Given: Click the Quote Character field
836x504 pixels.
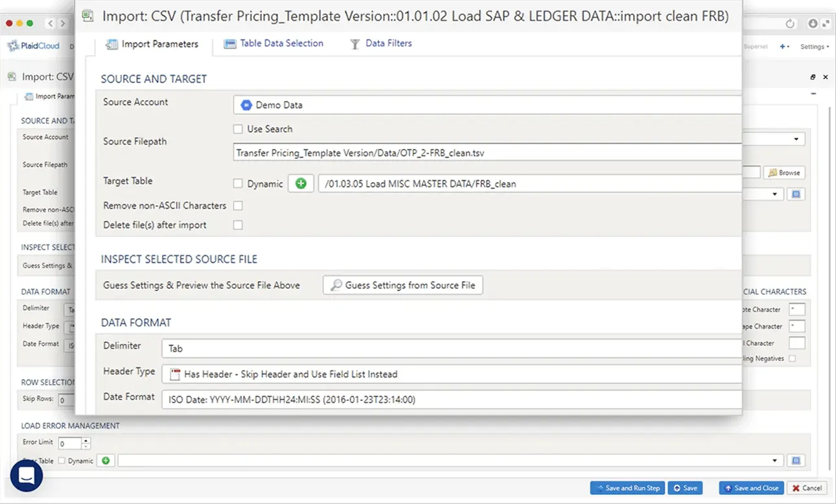Looking at the screenshot, I should coord(797,310).
